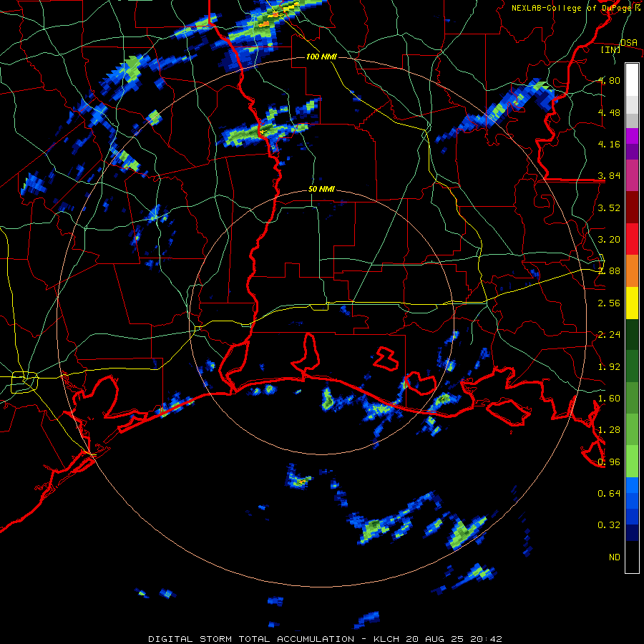Click the [IN] units label
Image resolution: width=644 pixels, height=644 pixels.
611,49
